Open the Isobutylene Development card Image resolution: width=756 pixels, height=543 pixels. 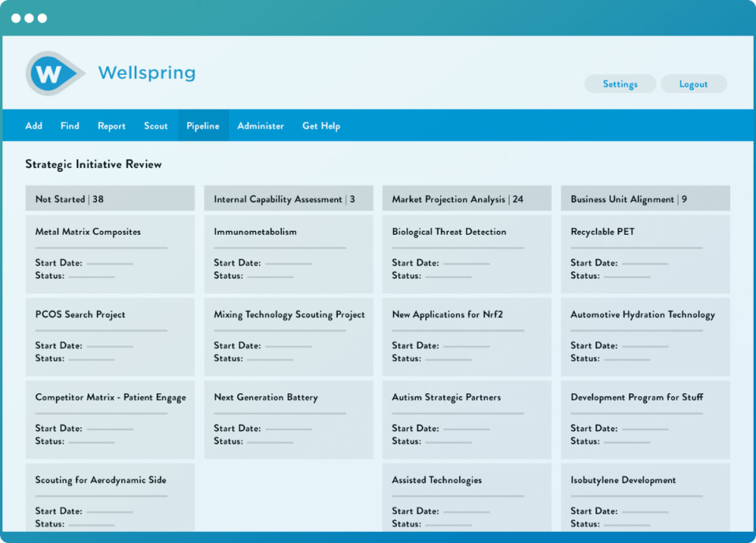[x=644, y=497]
